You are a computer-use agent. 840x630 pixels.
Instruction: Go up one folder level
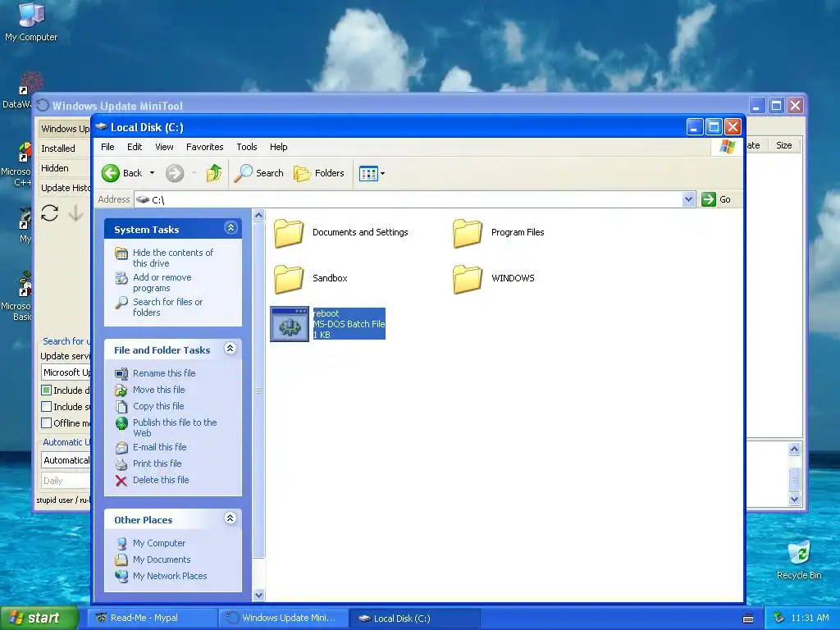click(214, 173)
